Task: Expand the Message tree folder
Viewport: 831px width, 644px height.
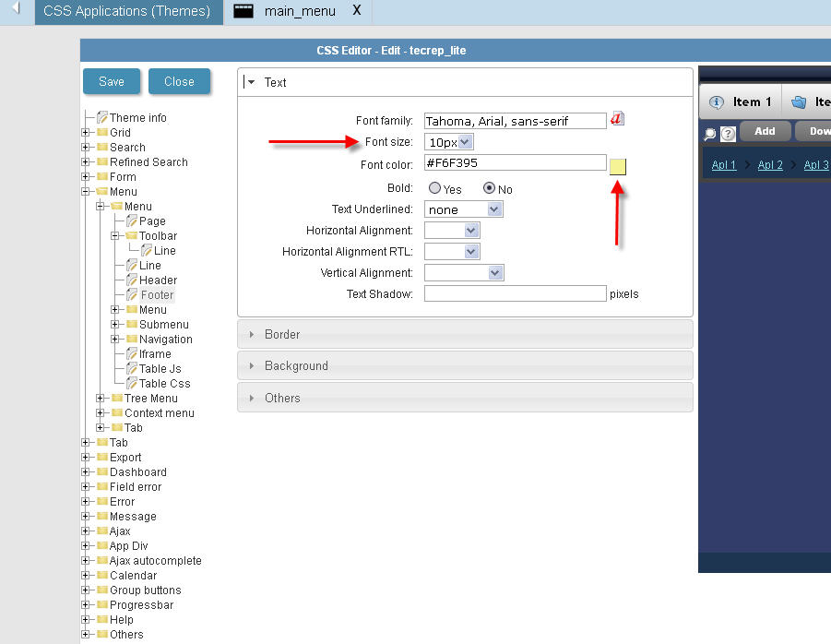Action: (x=86, y=517)
